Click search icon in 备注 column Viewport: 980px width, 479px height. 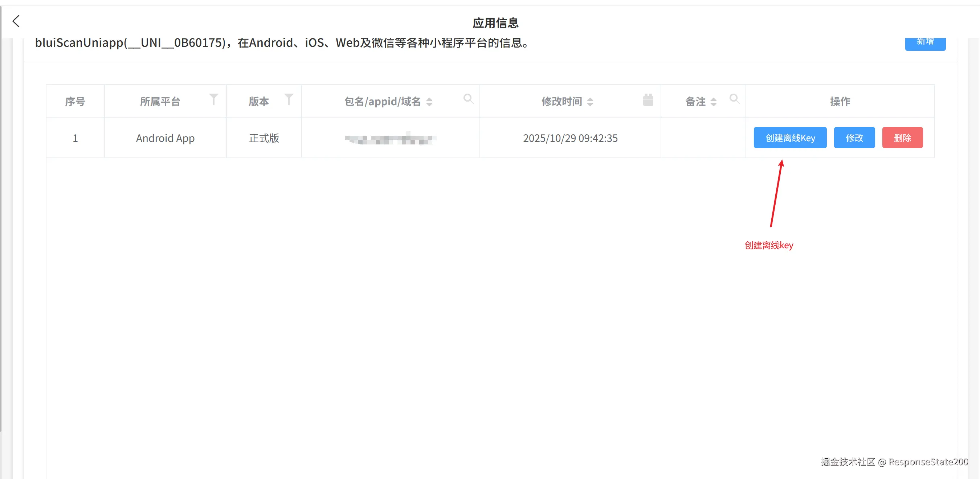tap(734, 99)
